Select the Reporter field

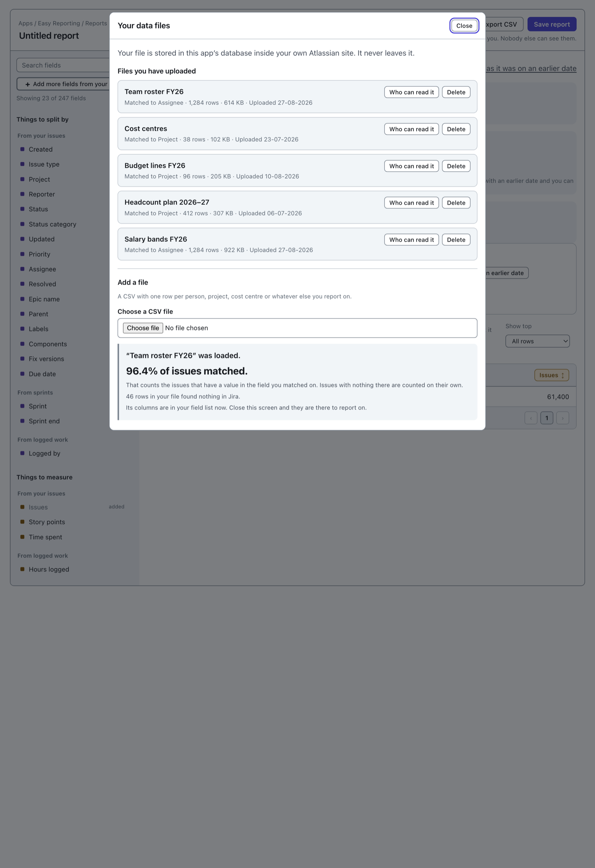click(42, 194)
